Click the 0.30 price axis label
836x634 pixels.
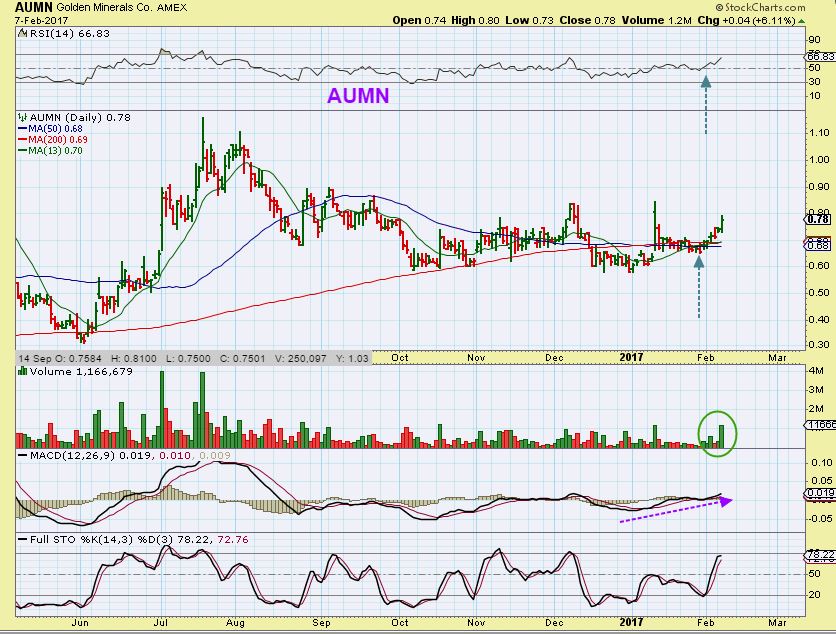(x=818, y=344)
